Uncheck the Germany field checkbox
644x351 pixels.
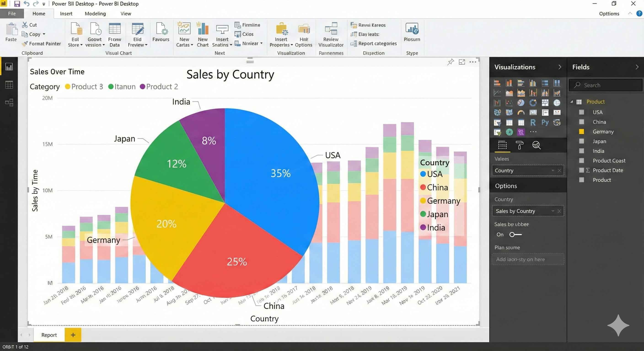582,132
